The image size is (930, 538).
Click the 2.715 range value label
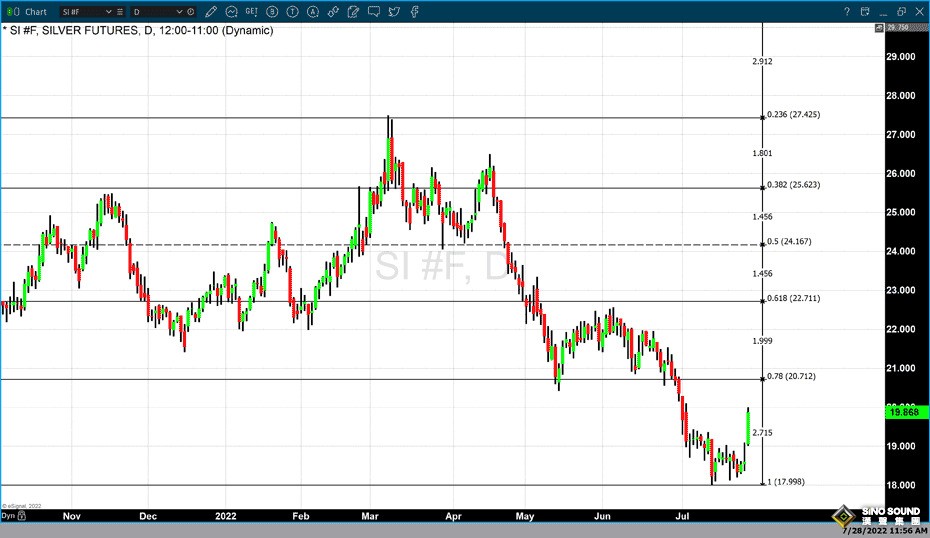point(762,432)
